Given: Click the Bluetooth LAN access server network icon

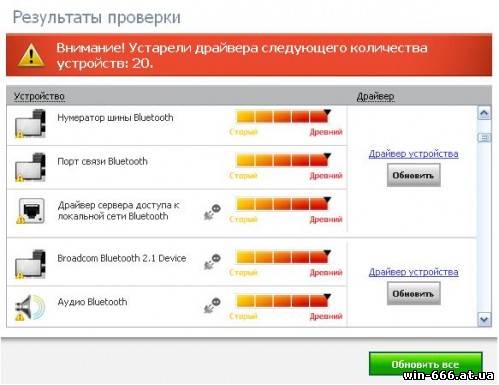Looking at the screenshot, I should click(31, 211).
